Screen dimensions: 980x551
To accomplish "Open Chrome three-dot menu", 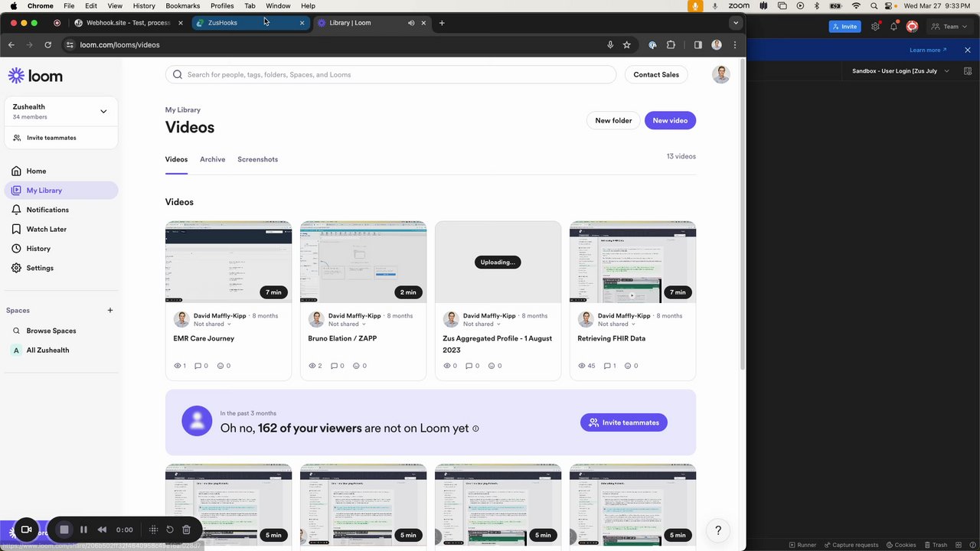I will [x=735, y=44].
